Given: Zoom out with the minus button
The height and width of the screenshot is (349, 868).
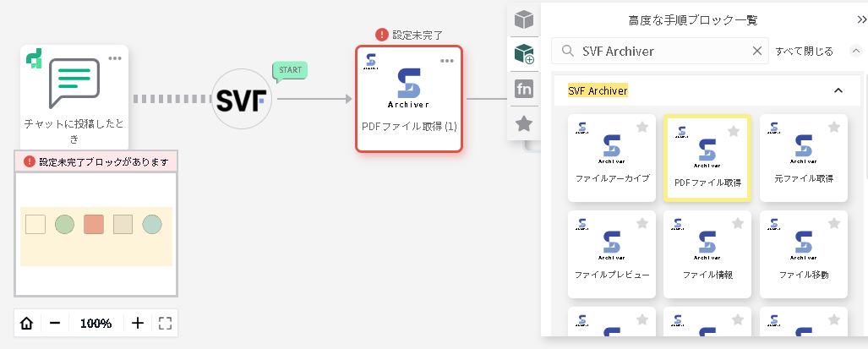Looking at the screenshot, I should pos(55,323).
